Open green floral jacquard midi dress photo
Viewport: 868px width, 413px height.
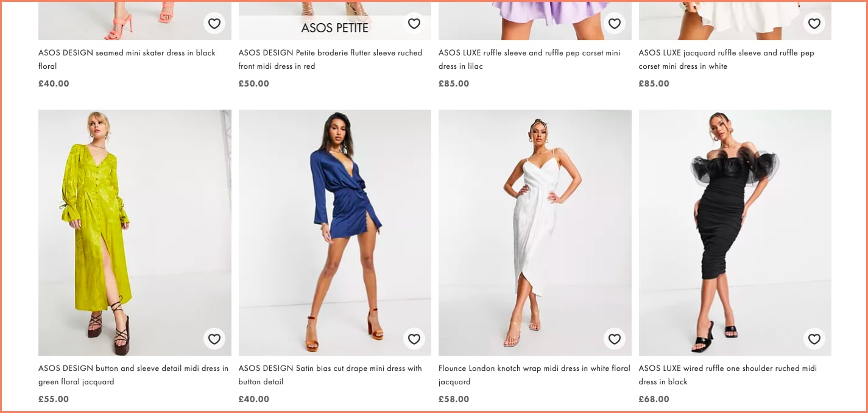[135, 231]
